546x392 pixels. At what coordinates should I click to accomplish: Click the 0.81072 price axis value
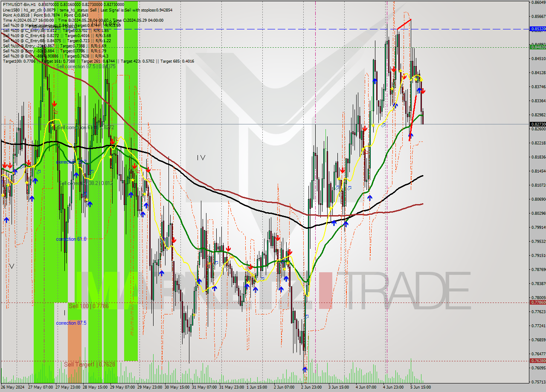[537, 185]
